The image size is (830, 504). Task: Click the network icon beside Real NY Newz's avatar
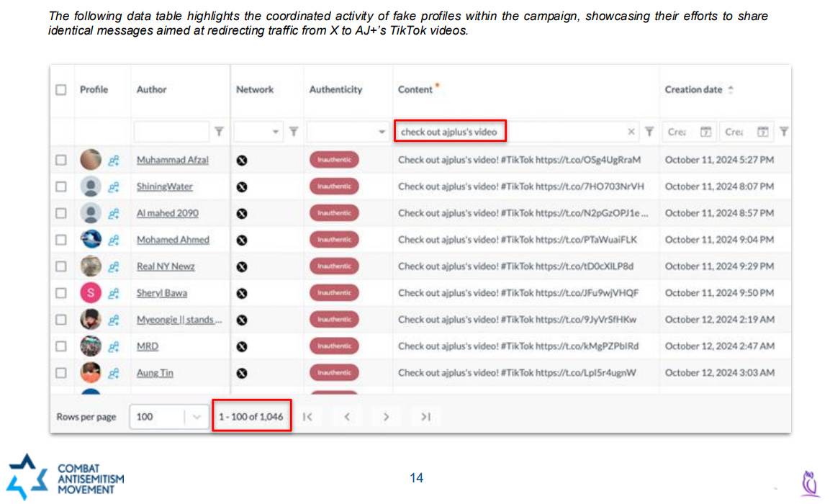click(113, 267)
